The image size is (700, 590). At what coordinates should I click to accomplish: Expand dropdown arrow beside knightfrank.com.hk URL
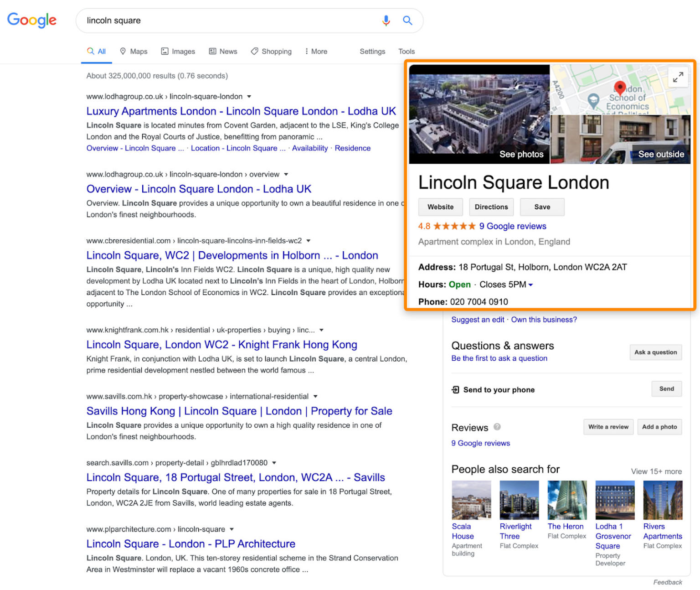pyautogui.click(x=322, y=330)
